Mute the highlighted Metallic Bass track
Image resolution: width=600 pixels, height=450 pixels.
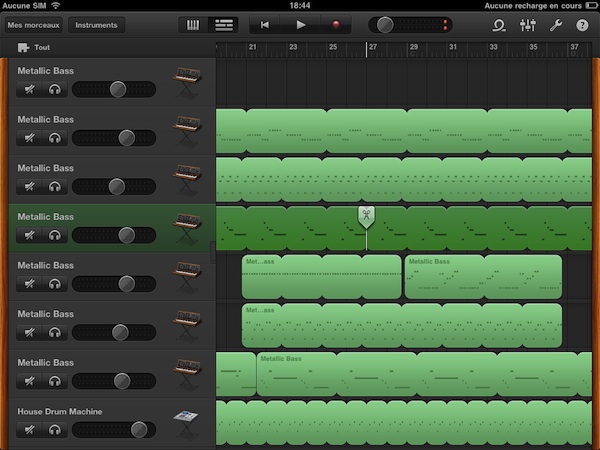coord(29,235)
